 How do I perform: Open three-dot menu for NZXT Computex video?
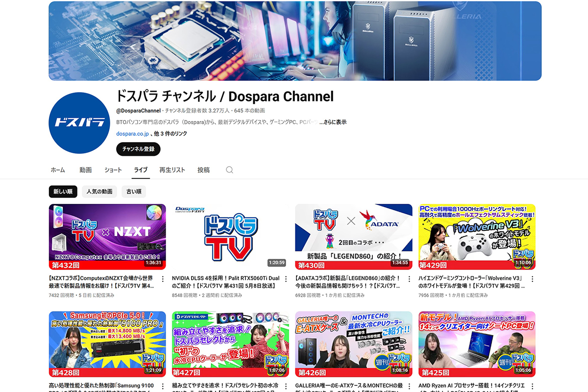click(x=162, y=279)
